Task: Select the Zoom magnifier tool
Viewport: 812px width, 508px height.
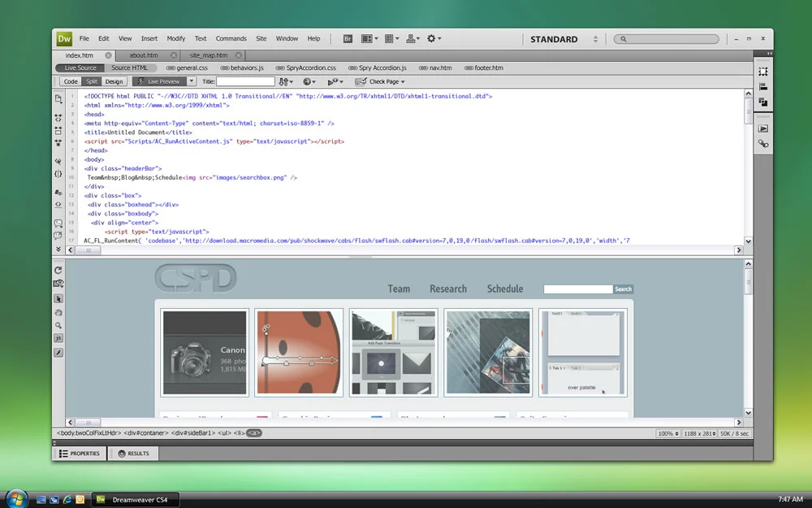Action: pos(58,326)
